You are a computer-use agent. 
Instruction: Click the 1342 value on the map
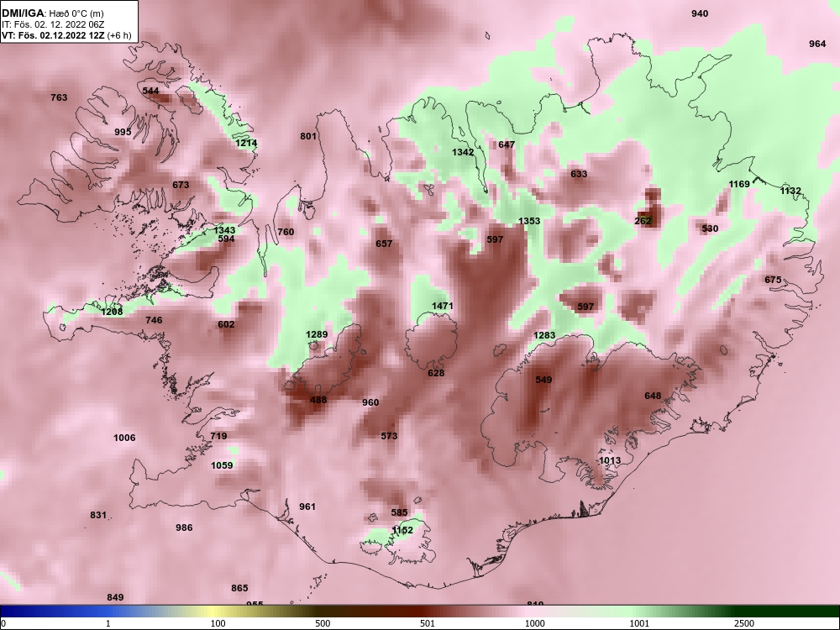pos(463,152)
